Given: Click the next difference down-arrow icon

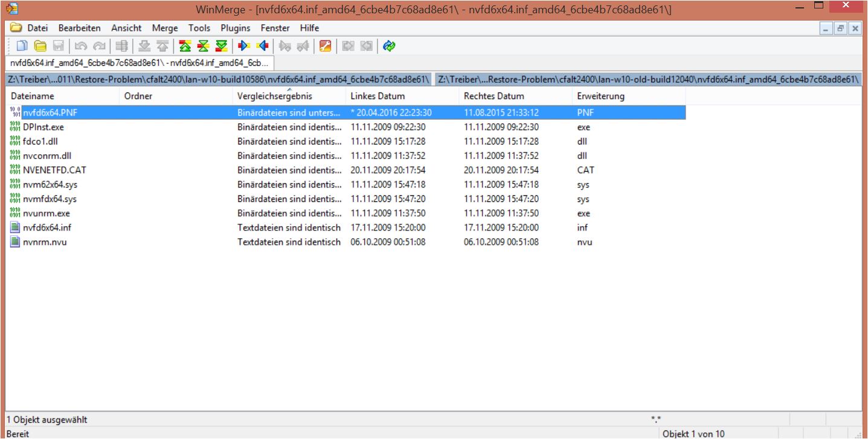Looking at the screenshot, I should [x=144, y=46].
